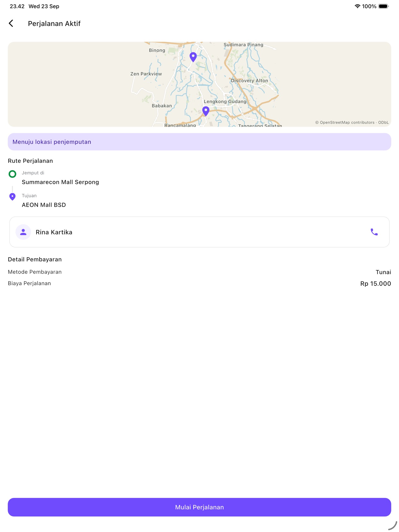The width and height of the screenshot is (399, 532).
Task: Tap the 23.42 clock in status bar
Action: coord(17,6)
